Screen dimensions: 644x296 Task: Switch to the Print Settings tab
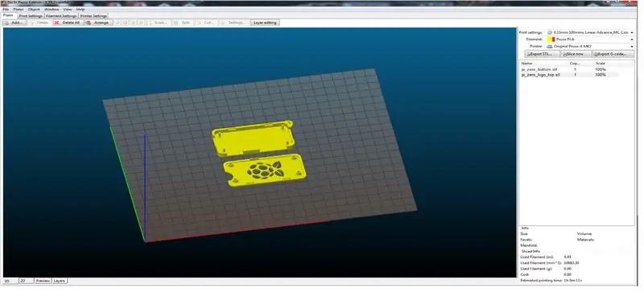(x=31, y=15)
